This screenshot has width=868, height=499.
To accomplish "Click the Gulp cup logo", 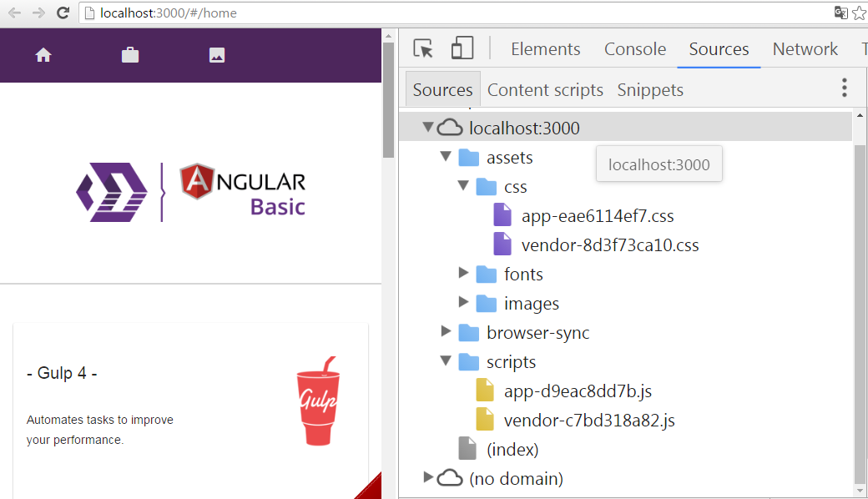I will 318,401.
